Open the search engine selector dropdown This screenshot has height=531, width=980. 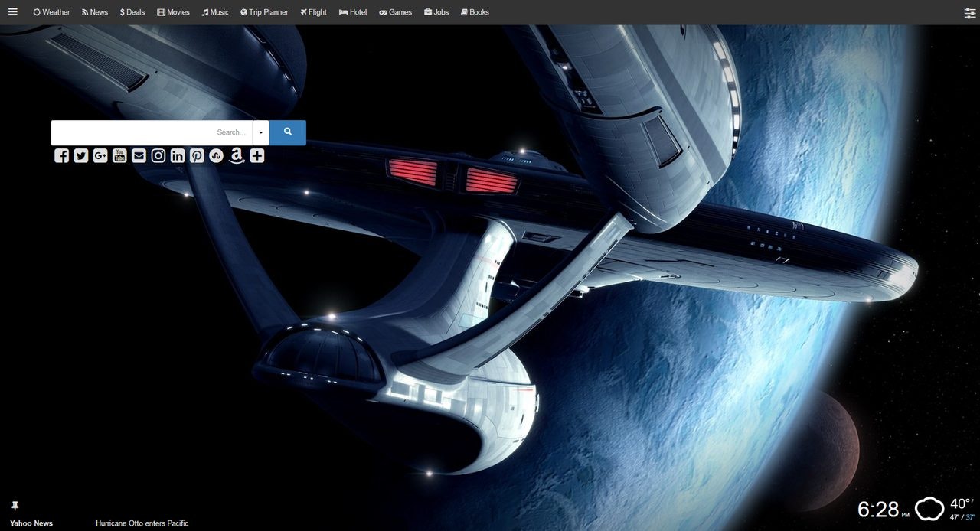tap(260, 132)
